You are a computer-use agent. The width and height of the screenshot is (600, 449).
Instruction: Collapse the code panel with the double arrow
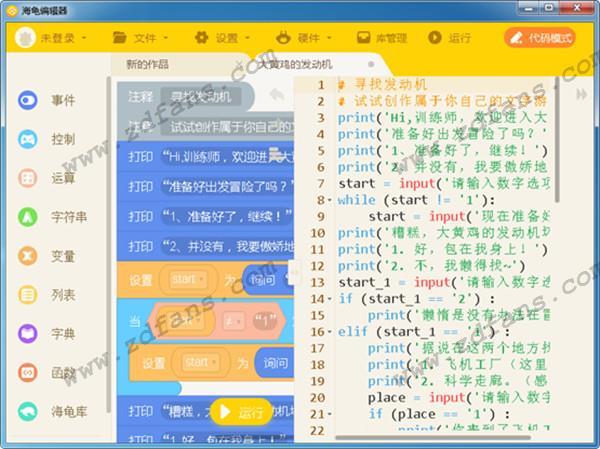click(x=582, y=94)
